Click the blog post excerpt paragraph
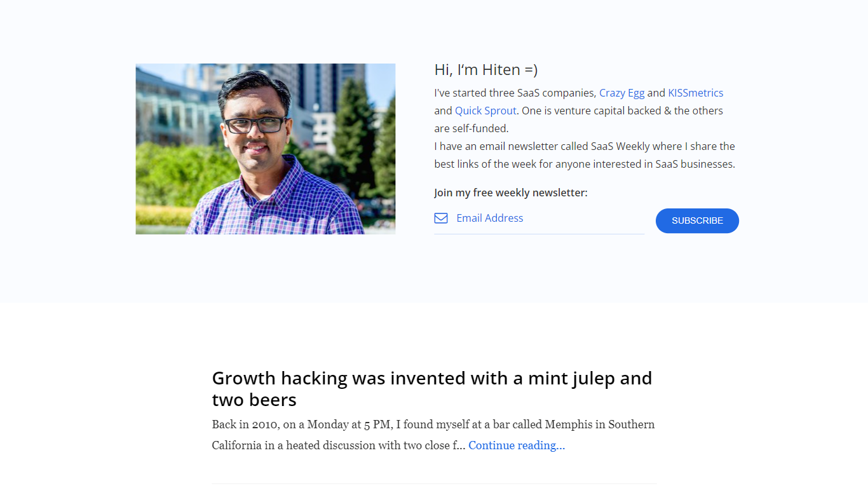Image resolution: width=868 pixels, height=488 pixels. coord(432,435)
